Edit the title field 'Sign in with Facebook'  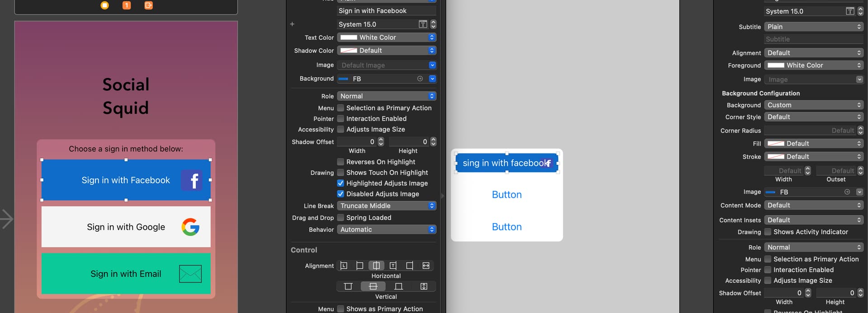(387, 11)
